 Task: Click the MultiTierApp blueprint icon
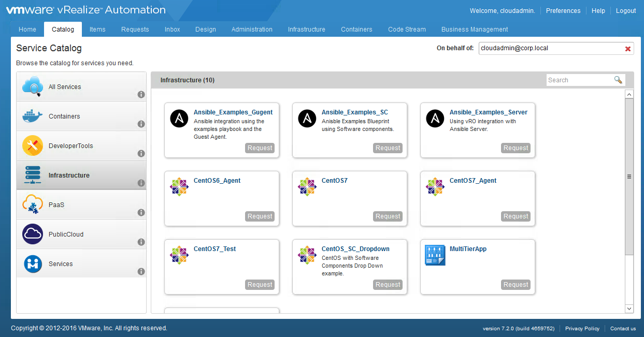[x=435, y=255]
